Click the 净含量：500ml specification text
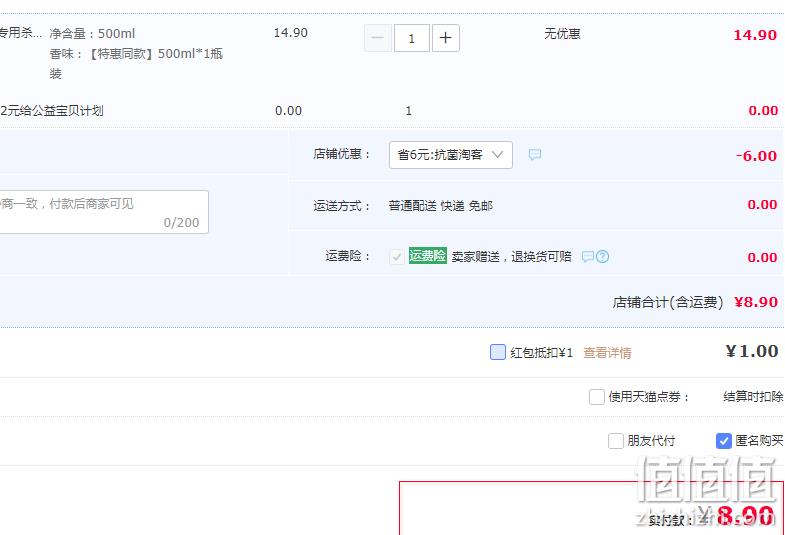785x535 pixels. tap(92, 34)
